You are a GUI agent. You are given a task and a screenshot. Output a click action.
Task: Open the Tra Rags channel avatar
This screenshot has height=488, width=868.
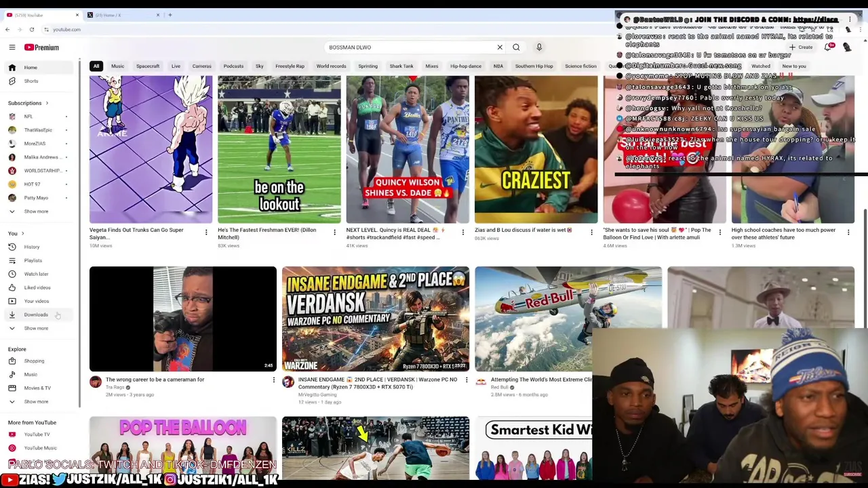(x=96, y=383)
